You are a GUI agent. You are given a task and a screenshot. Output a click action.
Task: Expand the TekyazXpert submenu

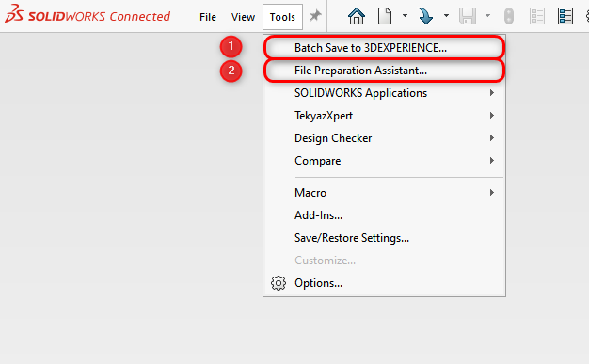click(x=384, y=116)
